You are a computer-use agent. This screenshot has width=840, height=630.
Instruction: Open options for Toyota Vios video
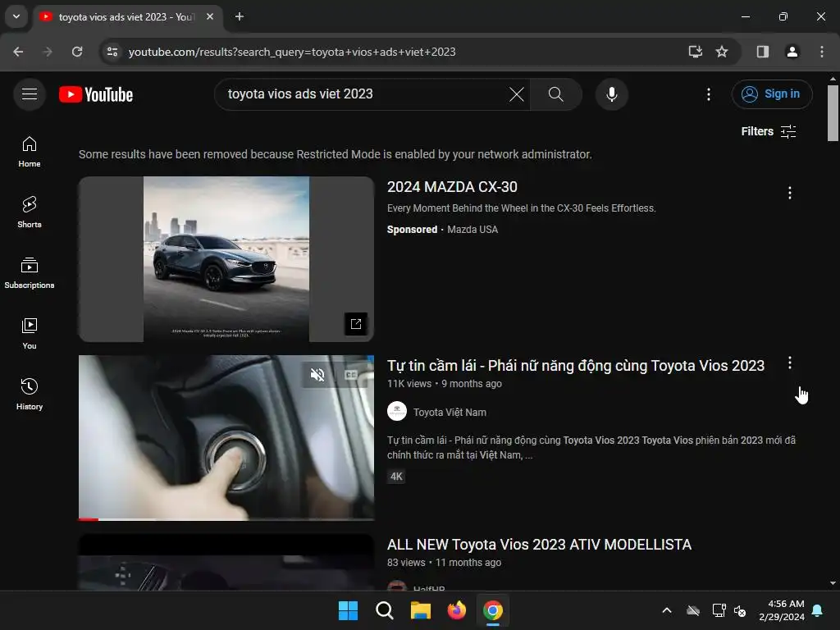click(790, 363)
